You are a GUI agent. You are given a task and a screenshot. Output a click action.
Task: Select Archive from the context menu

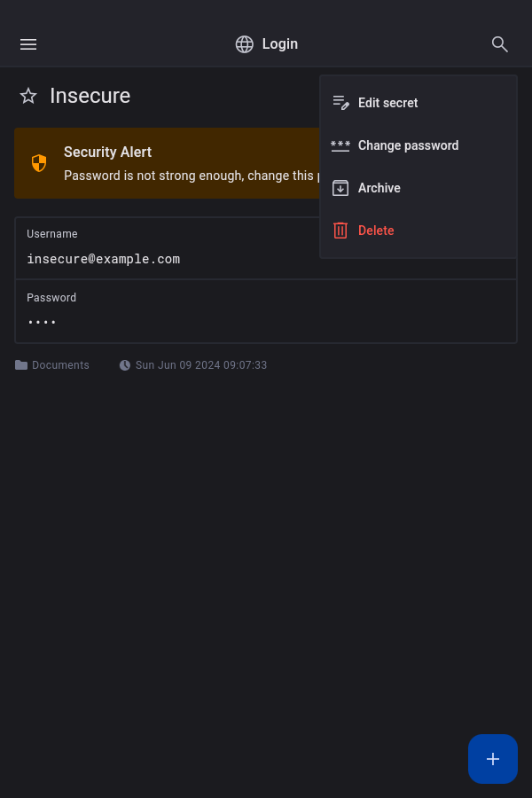click(379, 188)
